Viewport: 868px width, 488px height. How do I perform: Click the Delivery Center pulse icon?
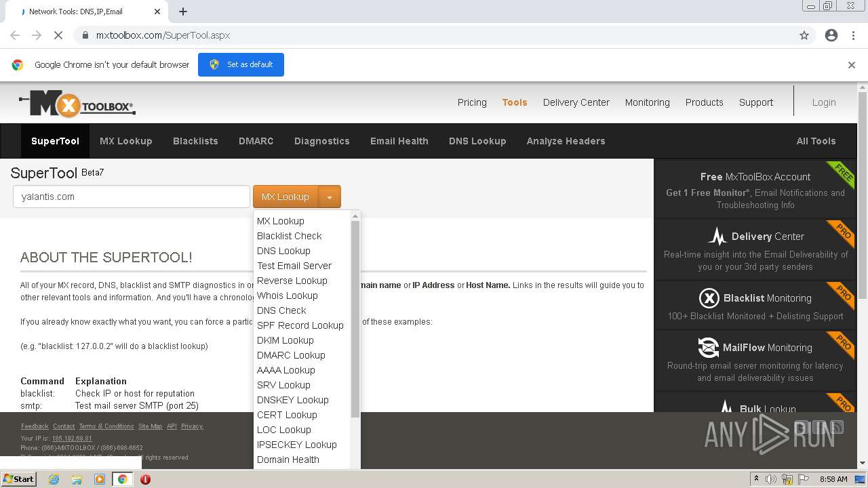click(717, 237)
